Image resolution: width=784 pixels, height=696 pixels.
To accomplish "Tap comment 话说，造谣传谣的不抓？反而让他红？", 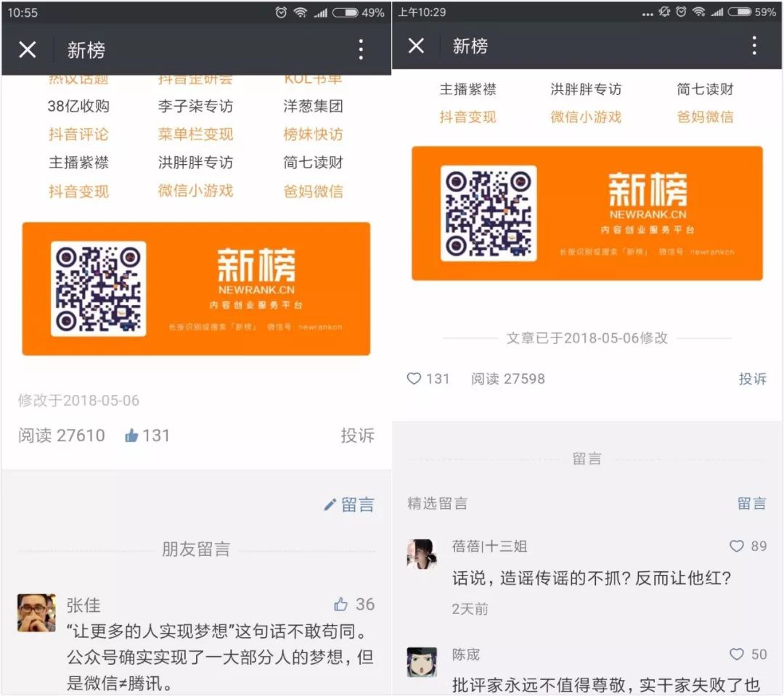I will coord(592,578).
